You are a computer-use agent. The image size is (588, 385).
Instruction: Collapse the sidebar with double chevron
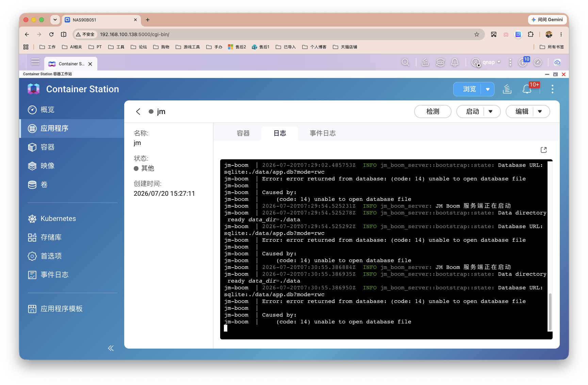(x=111, y=348)
